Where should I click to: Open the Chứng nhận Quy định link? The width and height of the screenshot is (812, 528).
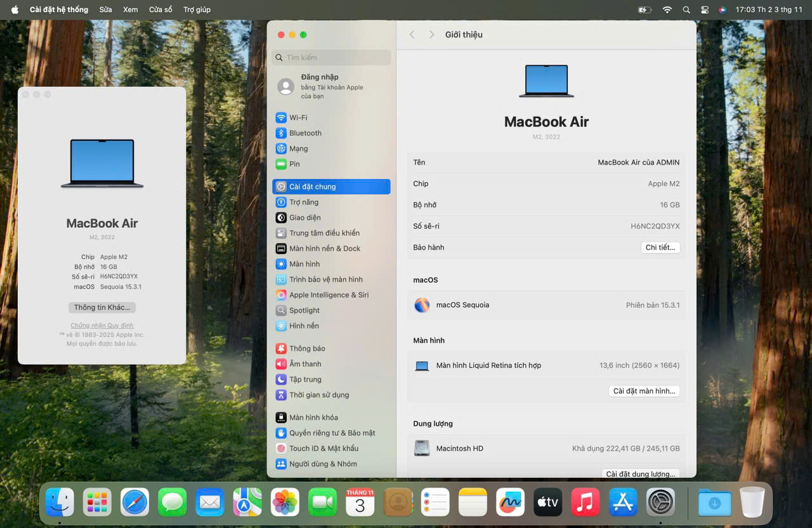pos(102,326)
